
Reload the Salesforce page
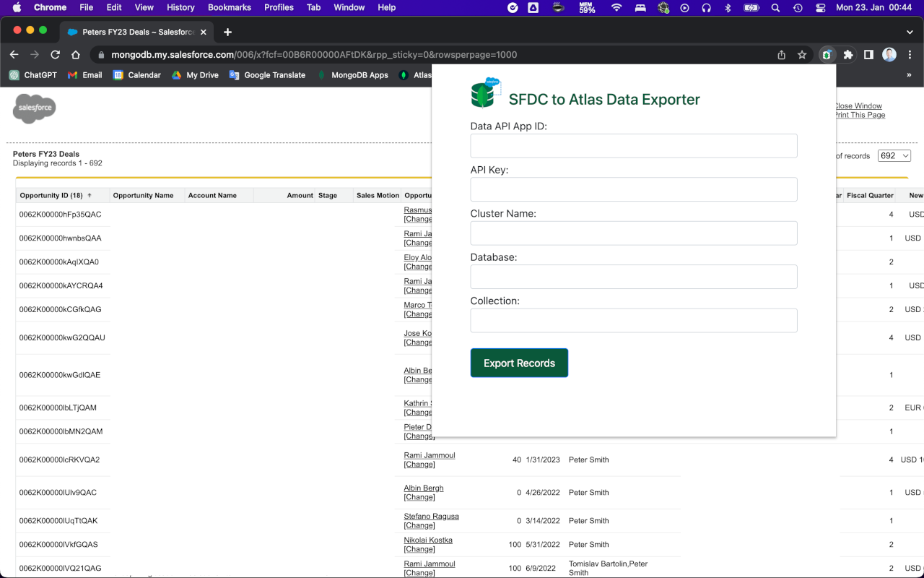click(55, 55)
